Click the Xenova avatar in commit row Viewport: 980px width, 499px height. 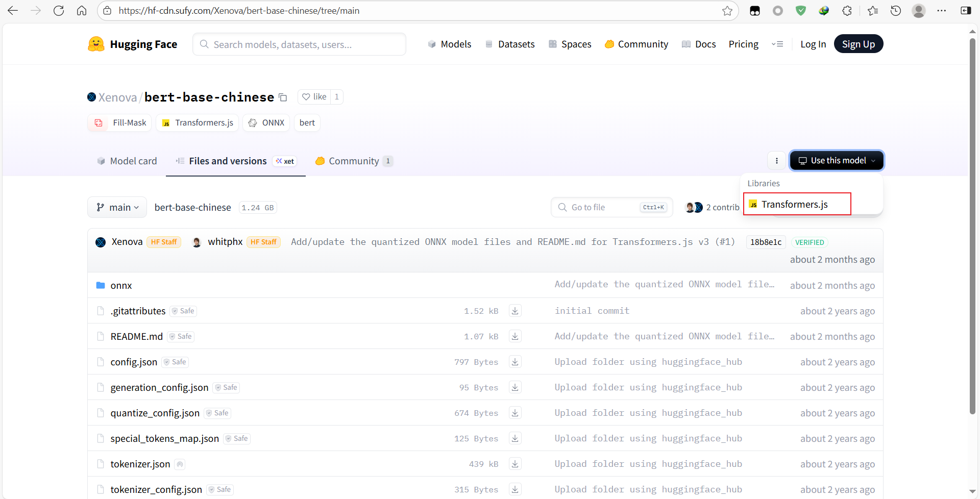click(x=101, y=242)
